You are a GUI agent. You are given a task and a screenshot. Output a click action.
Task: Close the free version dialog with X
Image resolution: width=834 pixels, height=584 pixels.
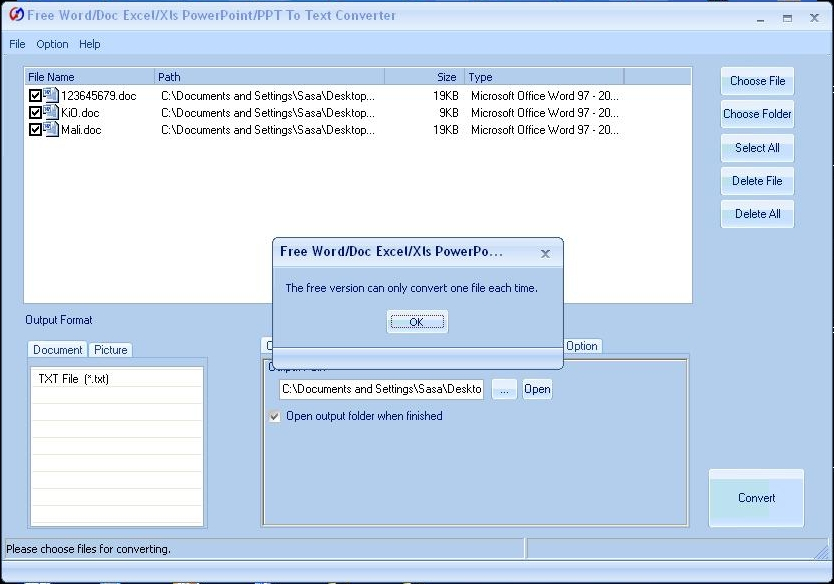click(x=545, y=254)
